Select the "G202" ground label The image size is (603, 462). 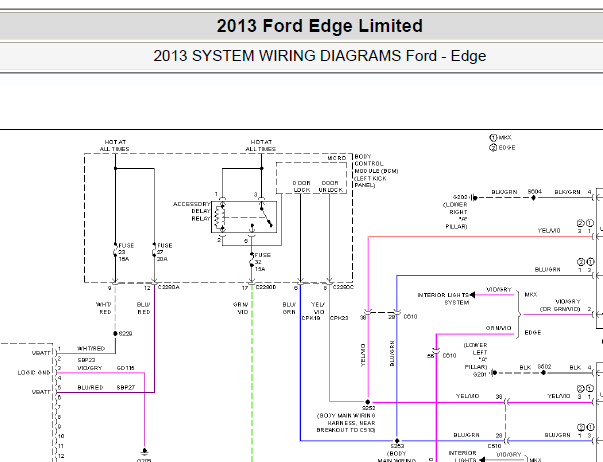click(460, 197)
